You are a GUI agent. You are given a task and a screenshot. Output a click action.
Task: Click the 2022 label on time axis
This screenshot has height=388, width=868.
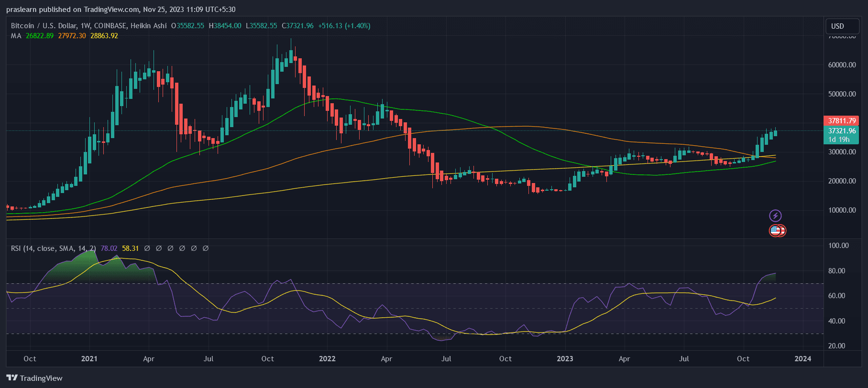click(x=327, y=359)
